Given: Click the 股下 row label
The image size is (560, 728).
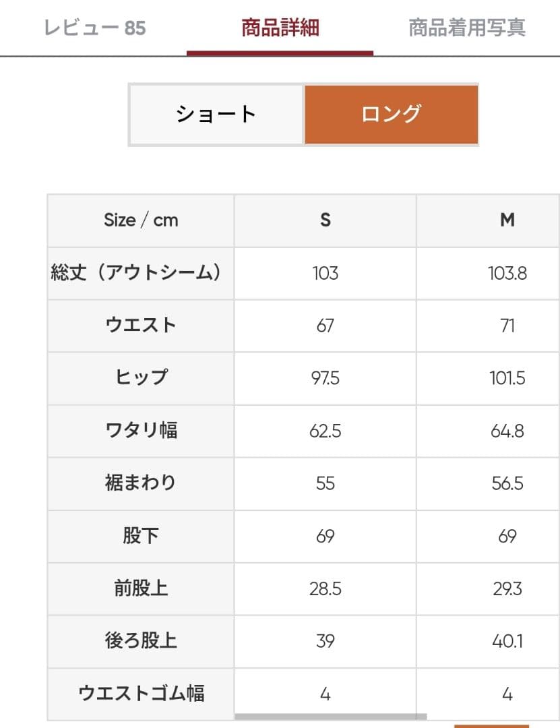Looking at the screenshot, I should (141, 536).
